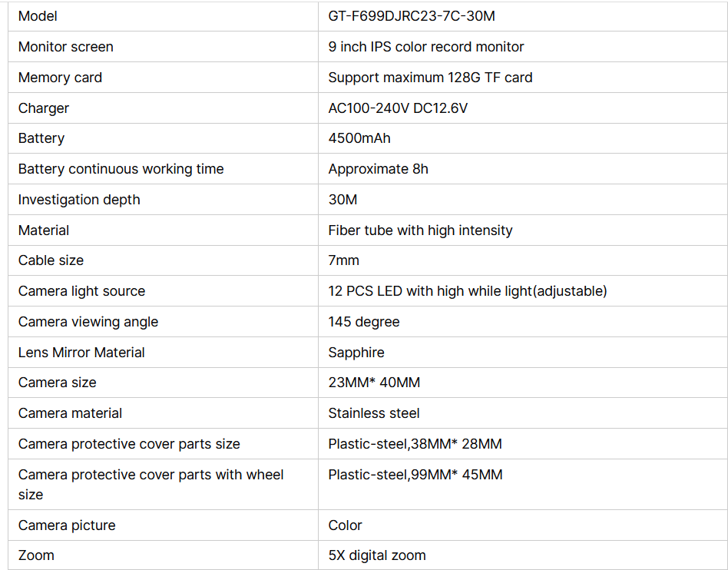This screenshot has width=728, height=570.
Task: Click the Approximate 8h value
Action: [378, 169]
